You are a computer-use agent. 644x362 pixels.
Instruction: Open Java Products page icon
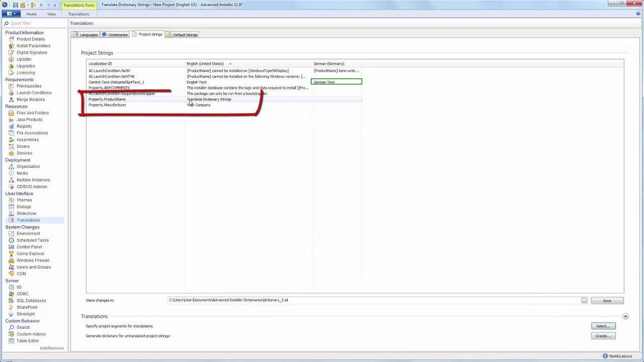(12, 120)
